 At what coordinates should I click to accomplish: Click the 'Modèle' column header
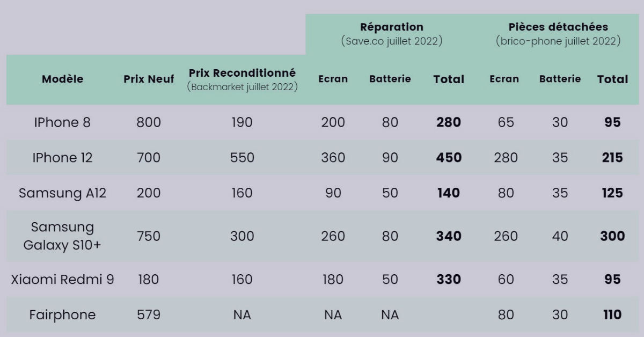point(62,79)
